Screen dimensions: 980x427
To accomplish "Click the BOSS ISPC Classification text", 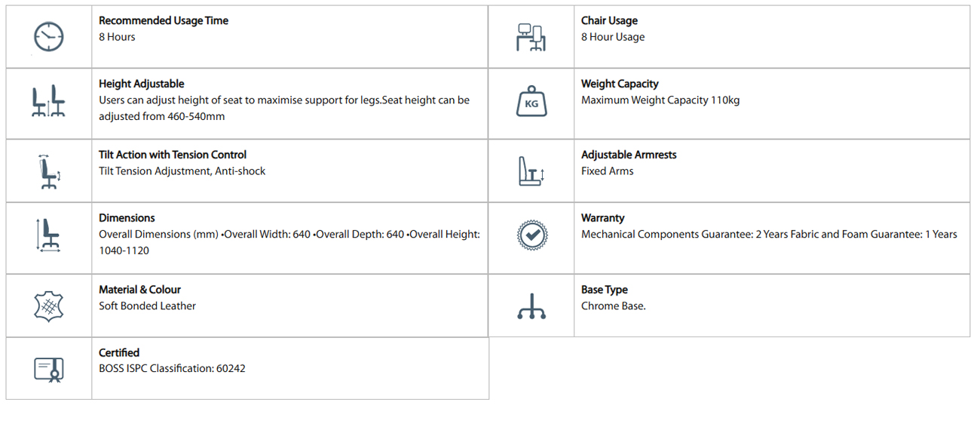I will click(x=172, y=368).
